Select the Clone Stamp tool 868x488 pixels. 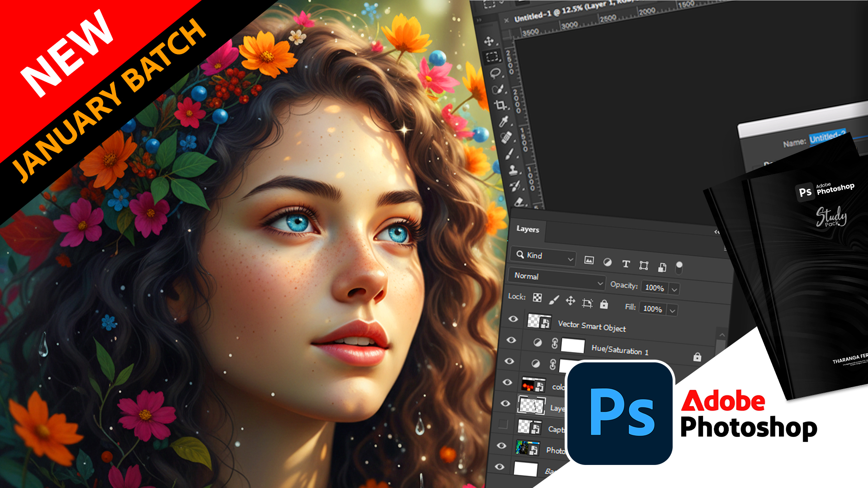coord(512,169)
